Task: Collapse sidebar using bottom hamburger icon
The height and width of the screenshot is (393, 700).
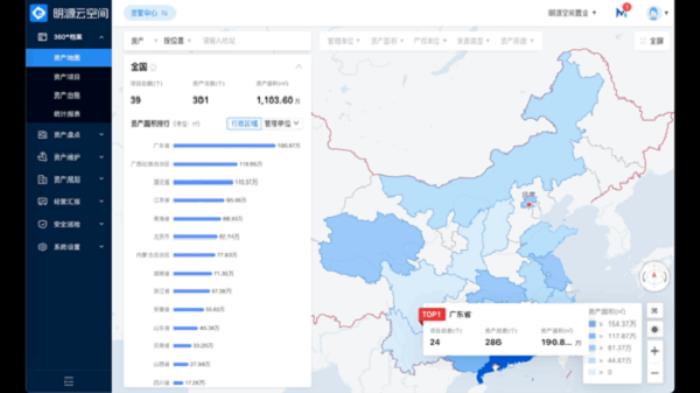Action: [68, 381]
